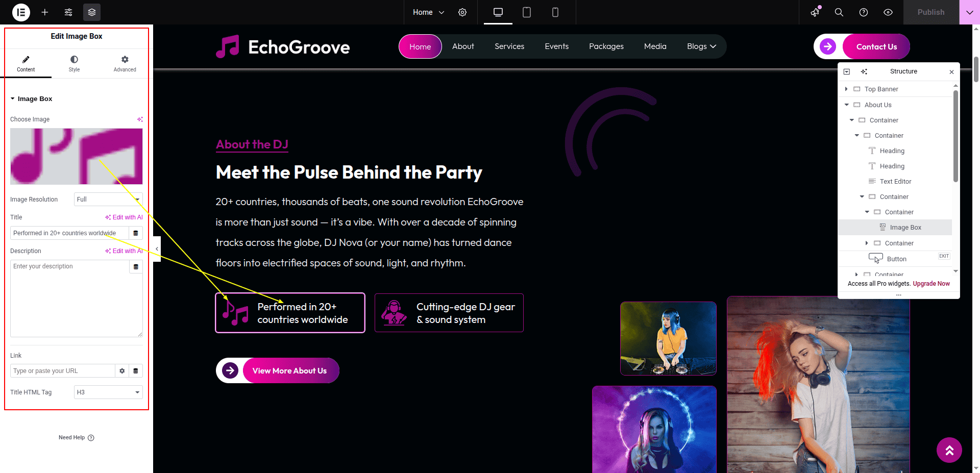Open the help question mark icon
The height and width of the screenshot is (473, 980).
[864, 12]
